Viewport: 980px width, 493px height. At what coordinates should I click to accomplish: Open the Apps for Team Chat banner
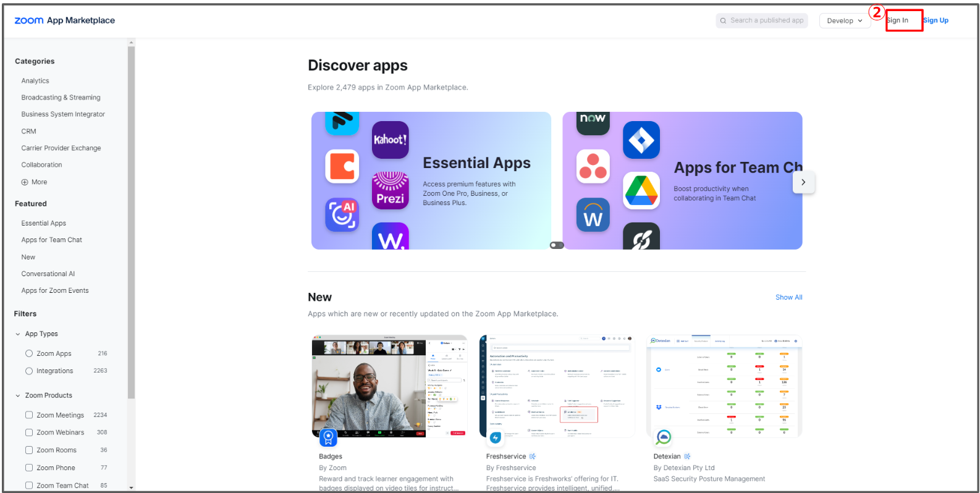pyautogui.click(x=683, y=181)
